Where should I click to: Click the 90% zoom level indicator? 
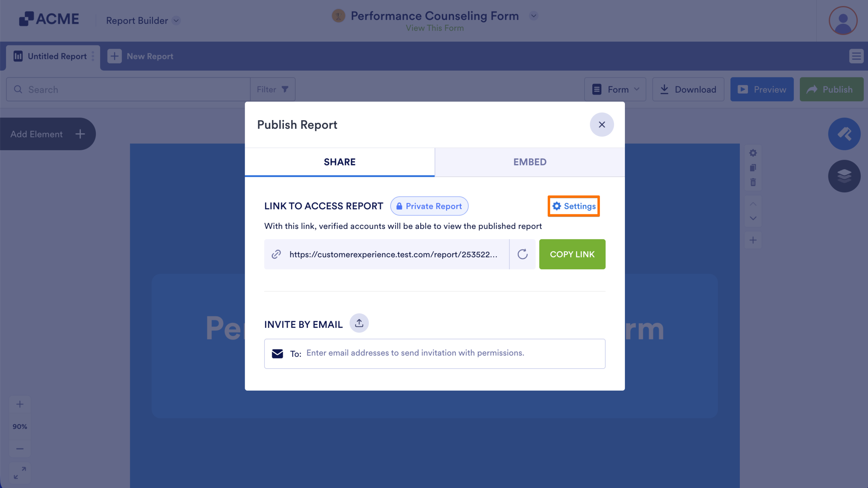pos(20,426)
